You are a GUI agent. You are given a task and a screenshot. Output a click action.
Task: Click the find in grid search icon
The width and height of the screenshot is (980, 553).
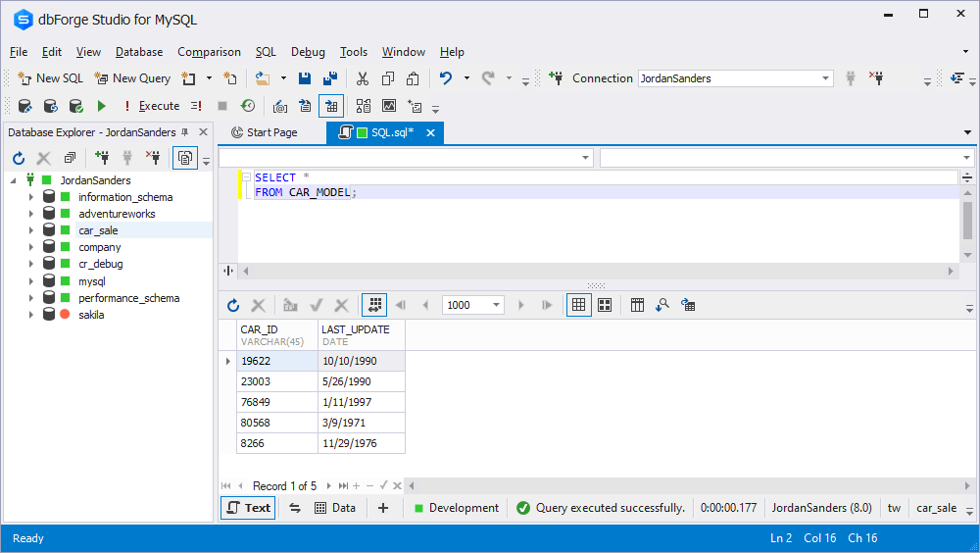(x=662, y=305)
